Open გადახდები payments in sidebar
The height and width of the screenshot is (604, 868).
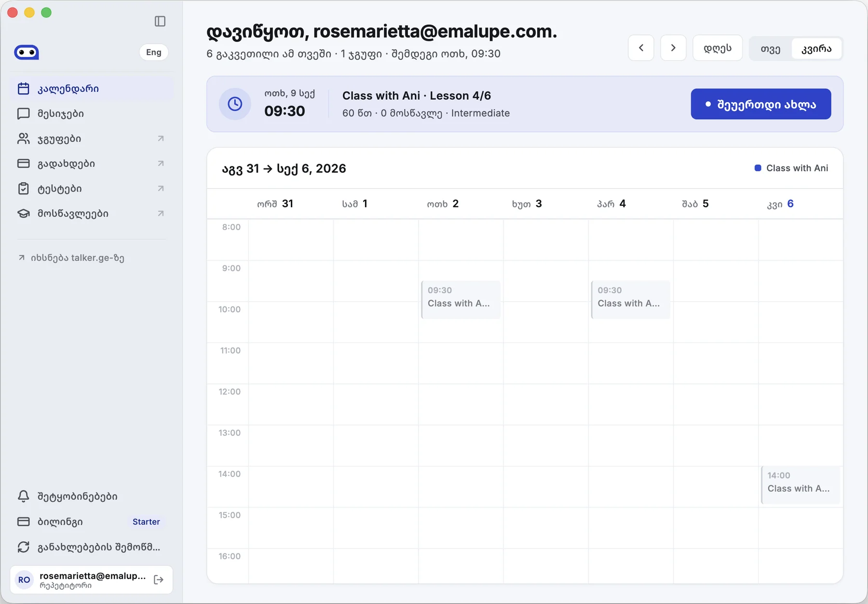(92, 164)
